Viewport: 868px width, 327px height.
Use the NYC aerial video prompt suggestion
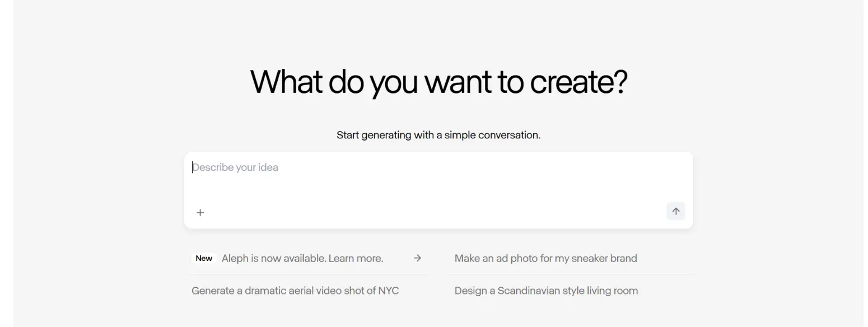point(295,291)
